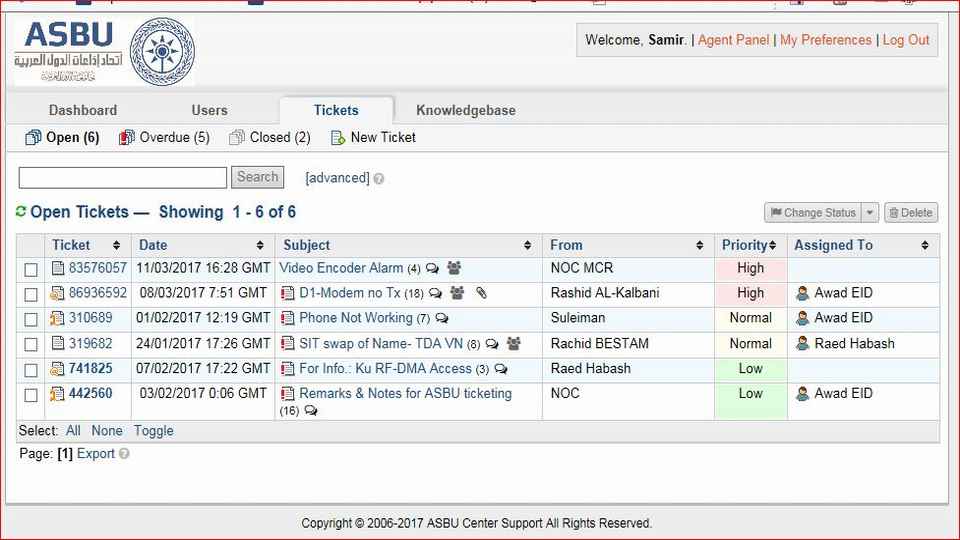This screenshot has height=540, width=960.
Task: Open the Knowledgebase tab
Action: [x=466, y=110]
